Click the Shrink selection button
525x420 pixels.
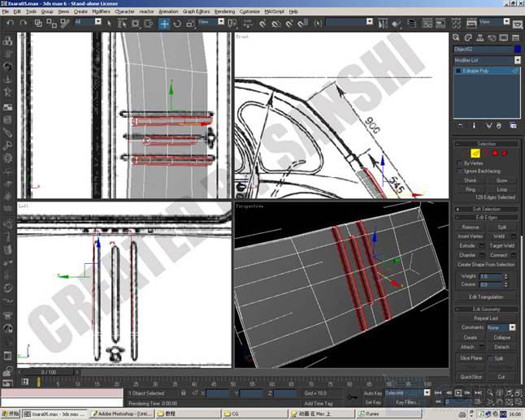pos(470,180)
